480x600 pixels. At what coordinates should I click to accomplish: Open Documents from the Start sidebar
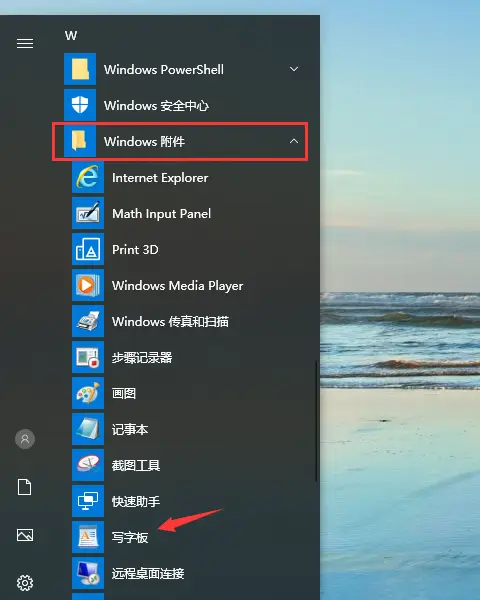click(25, 487)
